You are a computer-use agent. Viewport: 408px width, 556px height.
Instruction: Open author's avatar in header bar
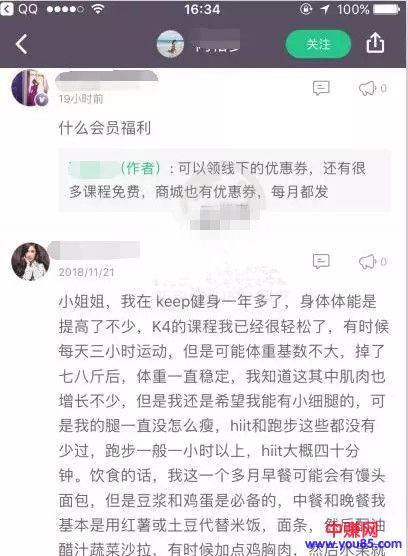(171, 44)
